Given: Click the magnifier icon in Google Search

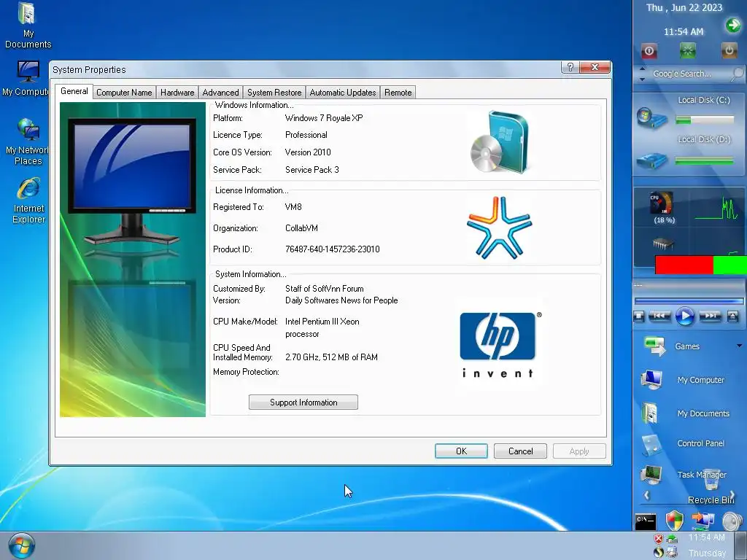Looking at the screenshot, I should (x=738, y=74).
